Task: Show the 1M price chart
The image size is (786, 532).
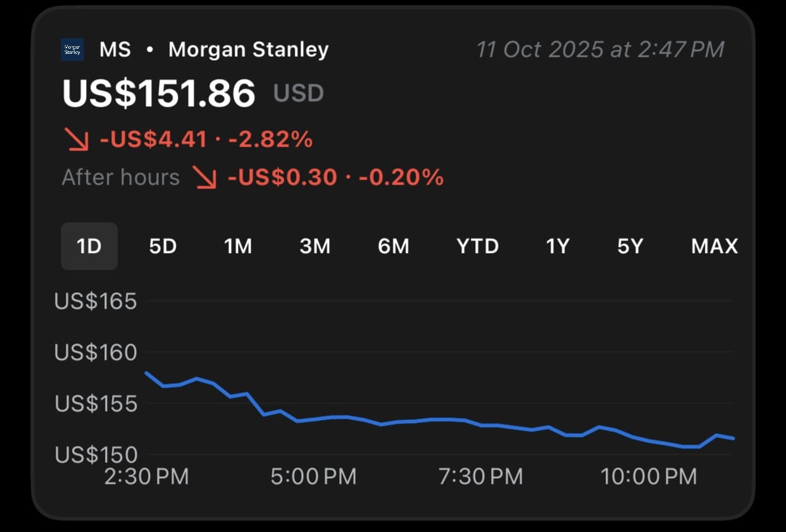Action: coord(238,246)
